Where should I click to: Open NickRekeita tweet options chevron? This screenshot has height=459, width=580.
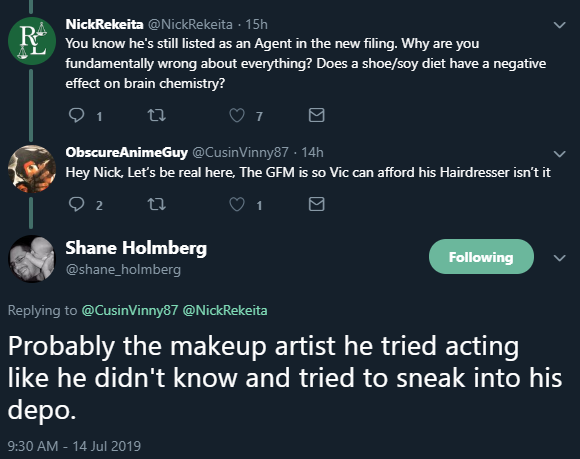coord(560,25)
